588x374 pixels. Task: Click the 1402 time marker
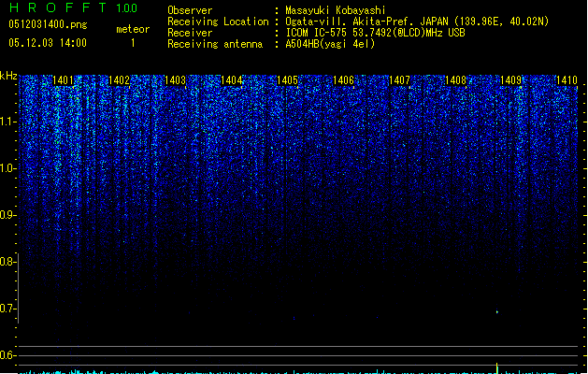(x=119, y=80)
